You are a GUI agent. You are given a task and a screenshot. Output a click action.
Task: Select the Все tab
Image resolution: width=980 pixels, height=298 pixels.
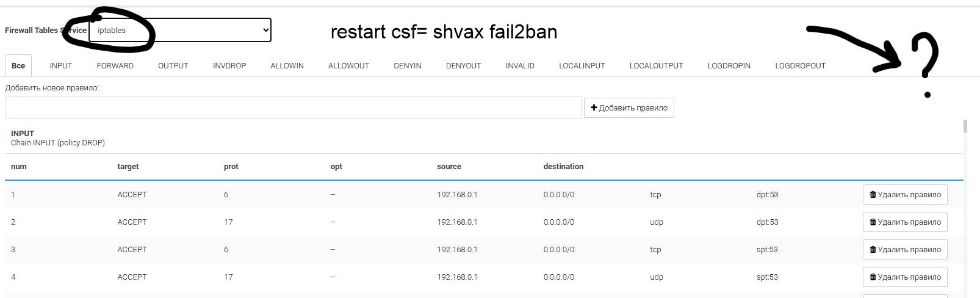tap(18, 66)
